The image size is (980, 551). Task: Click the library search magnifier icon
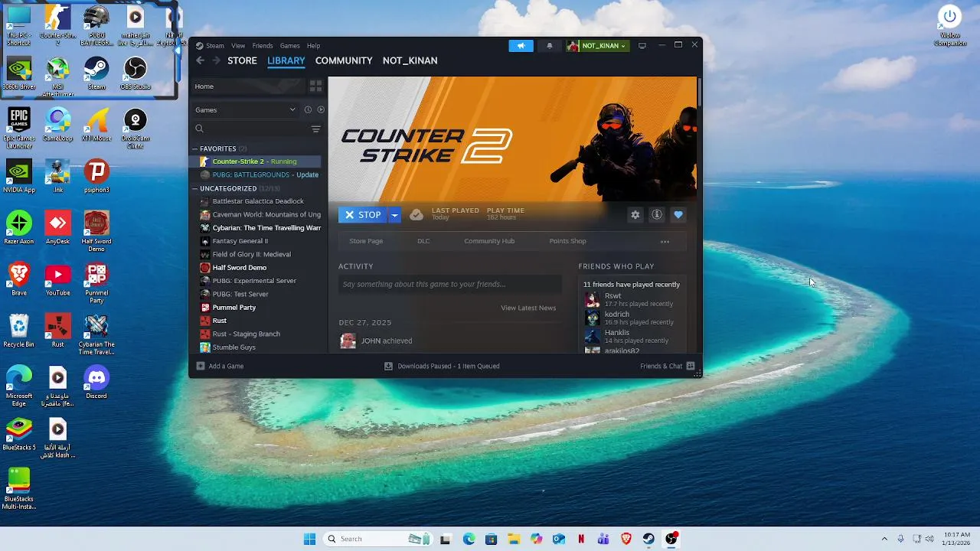pos(200,129)
